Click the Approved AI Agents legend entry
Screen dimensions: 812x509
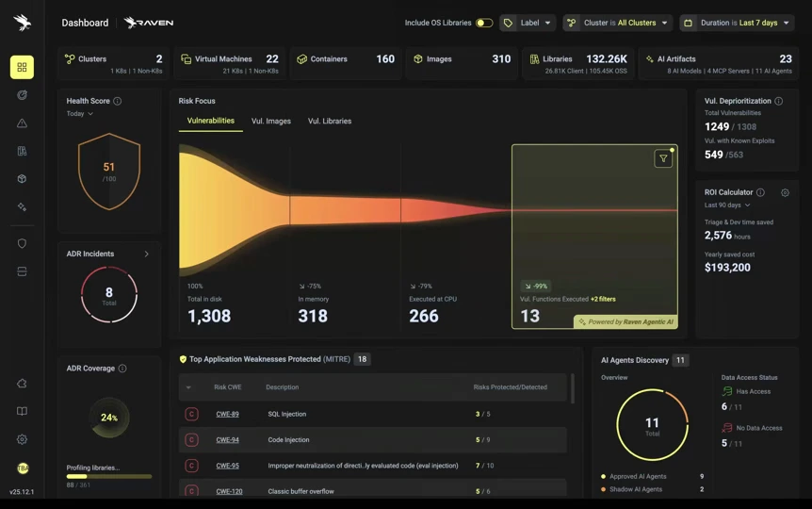653,476
